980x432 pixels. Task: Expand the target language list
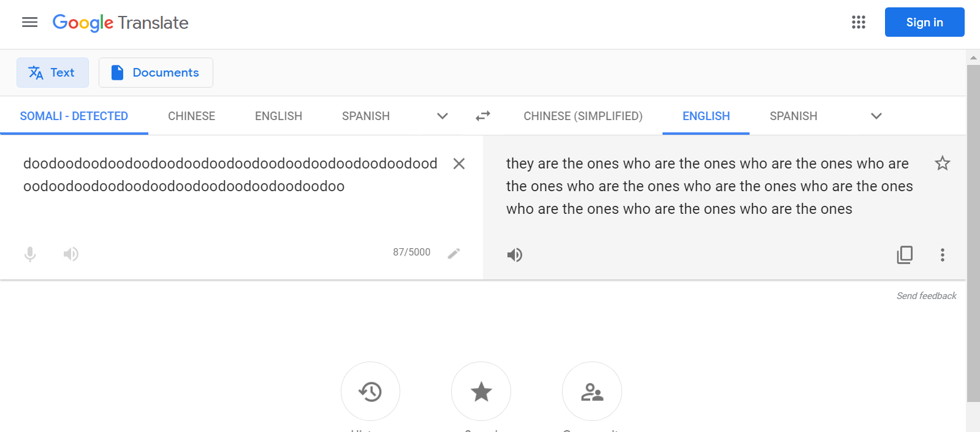pos(876,116)
